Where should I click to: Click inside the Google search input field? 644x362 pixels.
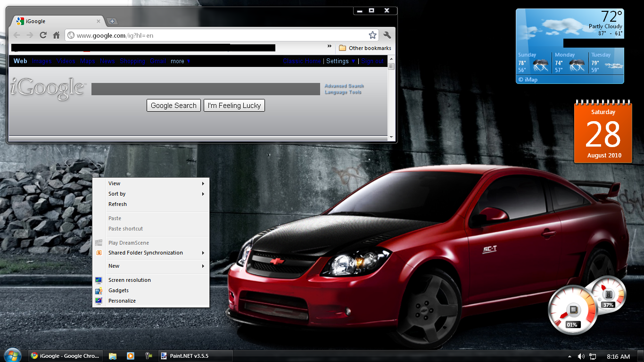click(x=206, y=89)
